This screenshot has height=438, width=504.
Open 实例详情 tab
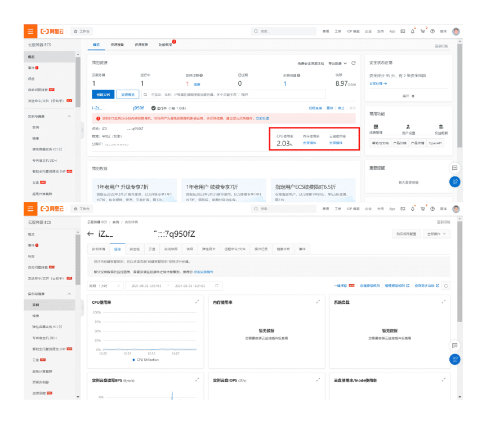click(99, 249)
